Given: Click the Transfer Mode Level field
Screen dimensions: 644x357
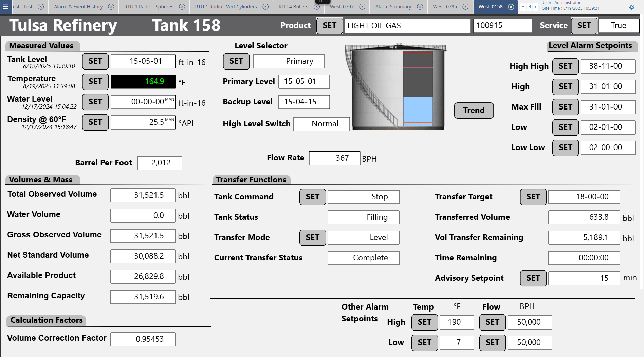Looking at the screenshot, I should pos(364,238).
